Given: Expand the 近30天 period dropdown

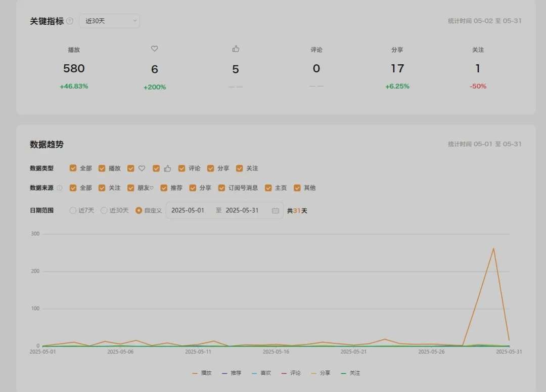Looking at the screenshot, I should click(x=110, y=21).
